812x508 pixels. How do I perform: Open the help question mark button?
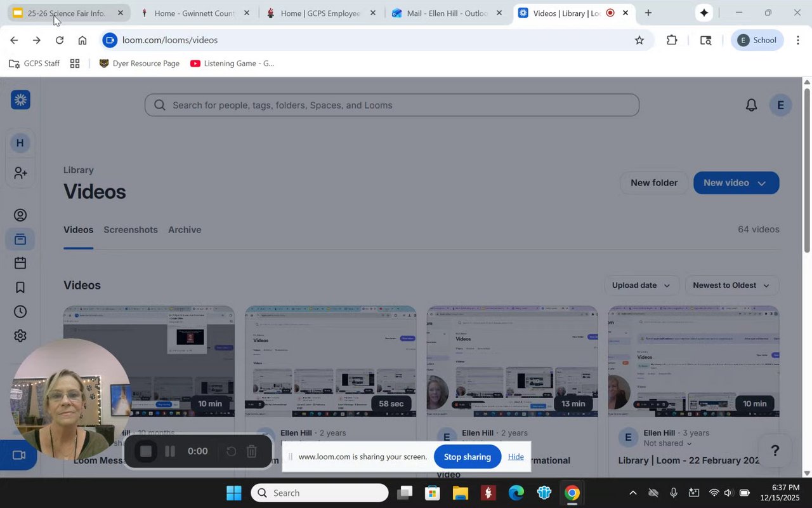coord(775,450)
